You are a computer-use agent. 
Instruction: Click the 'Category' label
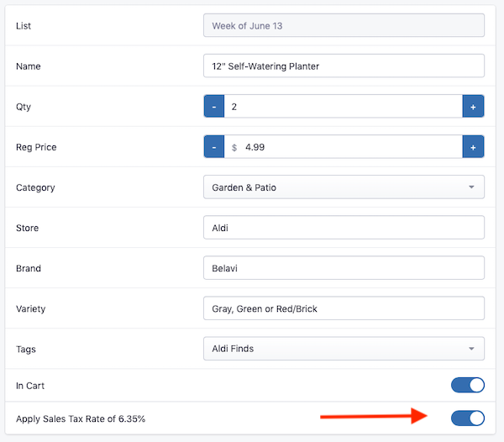[x=35, y=187]
